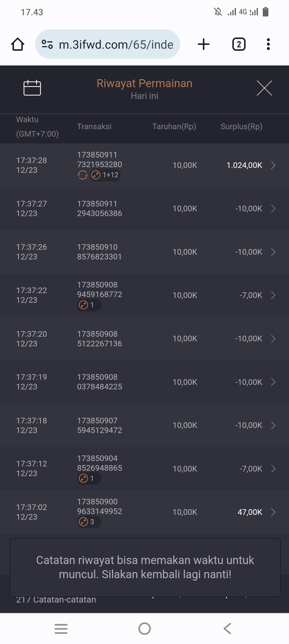Image resolution: width=289 pixels, height=644 pixels.
Task: Tap the 1+12 badge on first transaction
Action: (x=105, y=175)
